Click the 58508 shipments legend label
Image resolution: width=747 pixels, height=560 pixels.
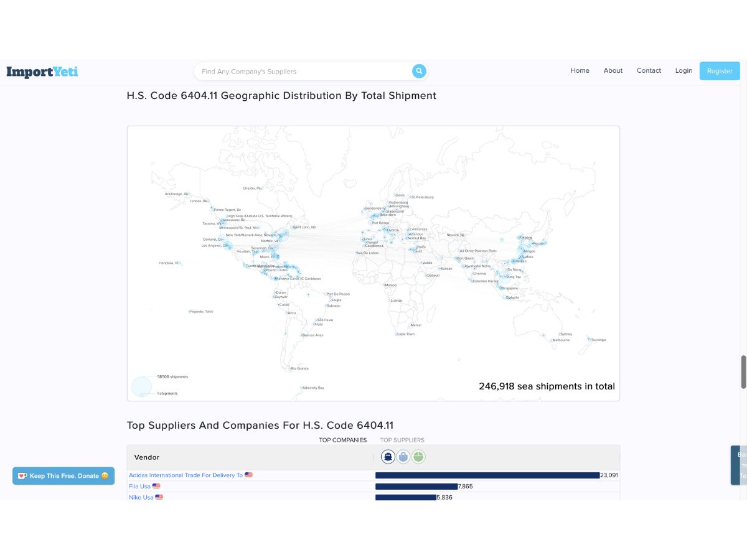pyautogui.click(x=172, y=377)
